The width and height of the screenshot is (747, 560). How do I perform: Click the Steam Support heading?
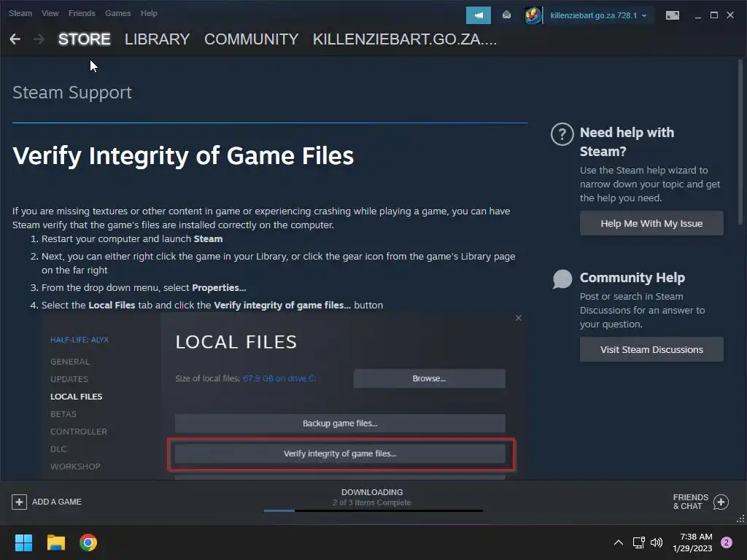tap(72, 93)
